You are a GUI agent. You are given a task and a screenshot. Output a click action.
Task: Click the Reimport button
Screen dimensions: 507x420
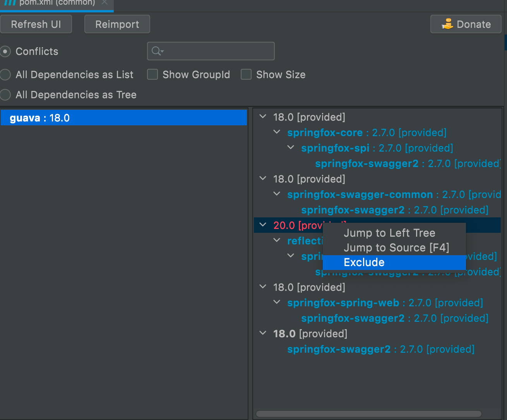point(117,24)
